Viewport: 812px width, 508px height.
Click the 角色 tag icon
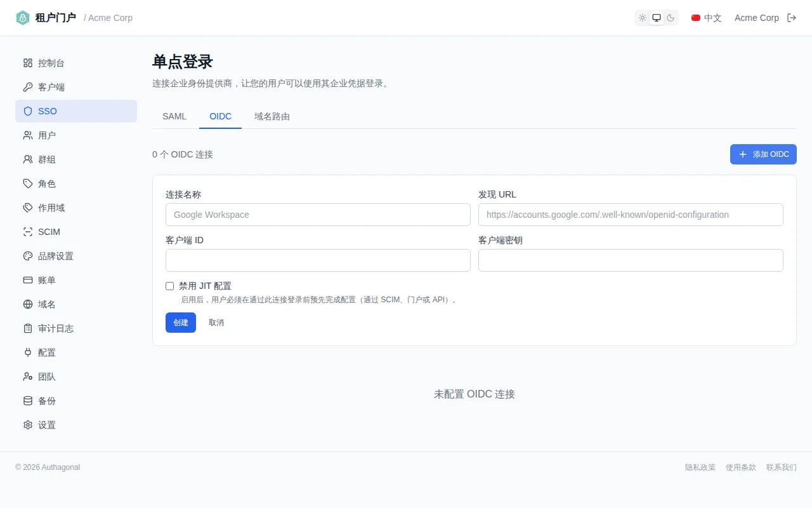click(28, 184)
